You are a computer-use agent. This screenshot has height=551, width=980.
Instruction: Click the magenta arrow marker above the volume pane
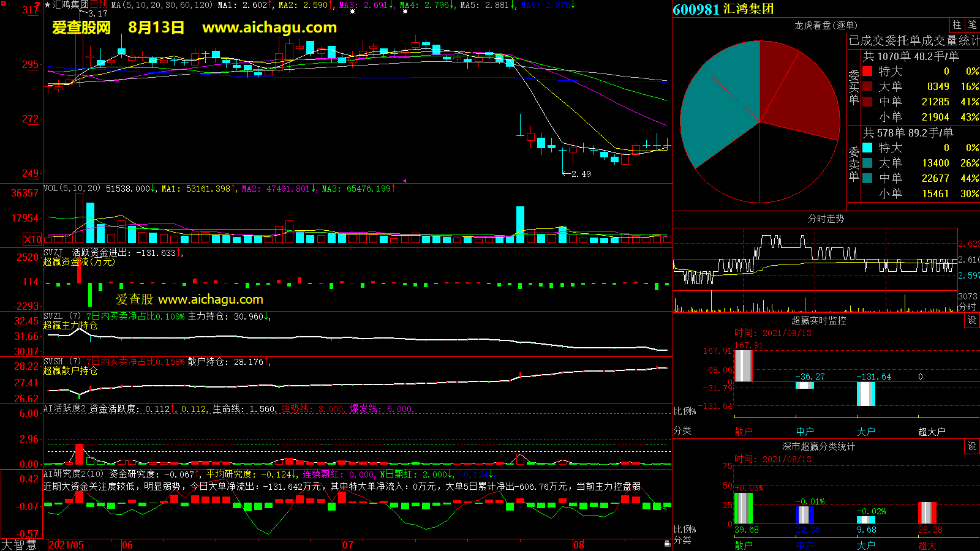click(404, 181)
